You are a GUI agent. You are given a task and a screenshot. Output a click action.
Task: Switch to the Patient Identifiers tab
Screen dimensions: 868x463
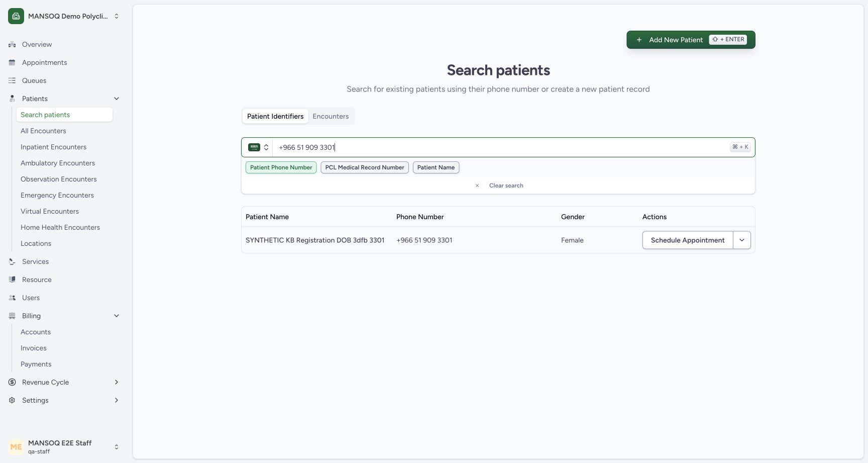click(x=275, y=116)
